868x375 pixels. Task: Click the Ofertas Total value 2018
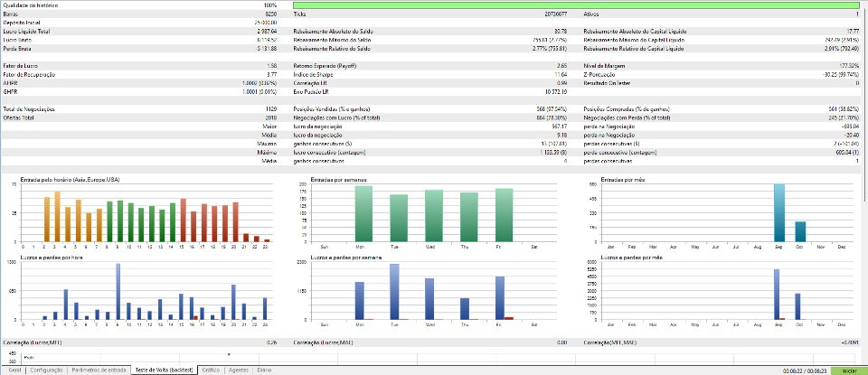tap(271, 118)
